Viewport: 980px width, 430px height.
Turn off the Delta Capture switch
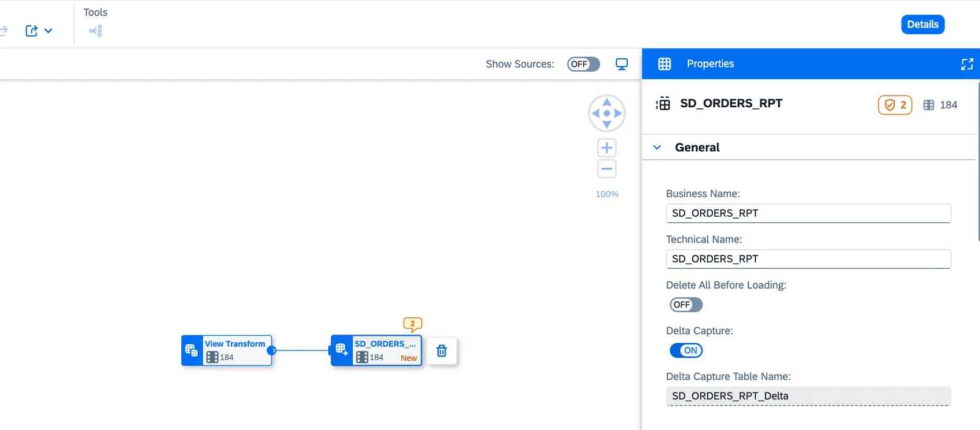click(686, 350)
